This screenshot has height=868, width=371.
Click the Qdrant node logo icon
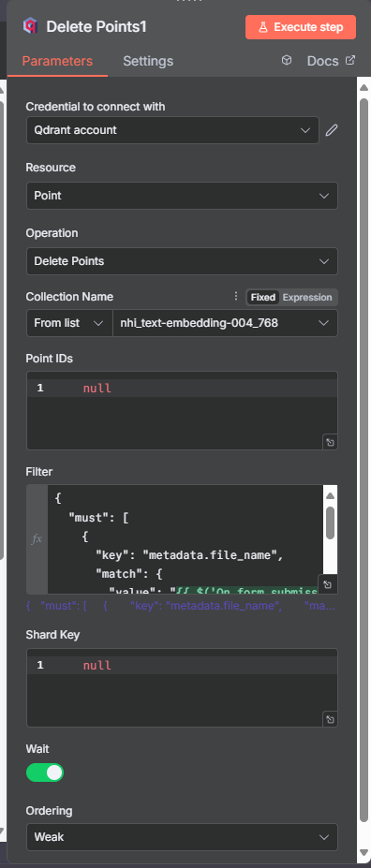(x=30, y=26)
